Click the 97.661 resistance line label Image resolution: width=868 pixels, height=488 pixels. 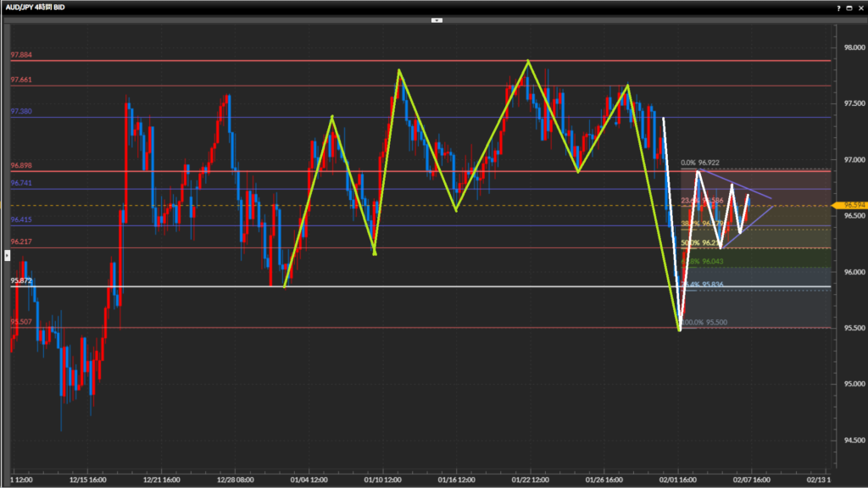click(x=23, y=80)
